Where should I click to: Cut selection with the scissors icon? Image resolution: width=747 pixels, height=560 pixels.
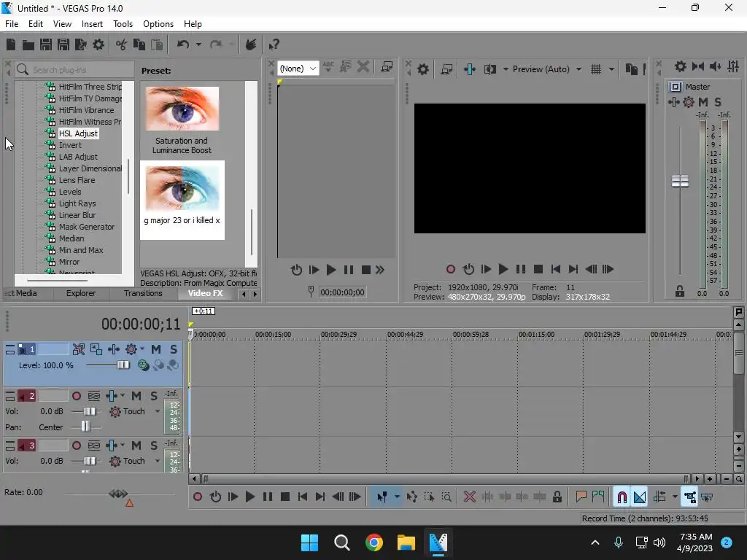(x=122, y=44)
